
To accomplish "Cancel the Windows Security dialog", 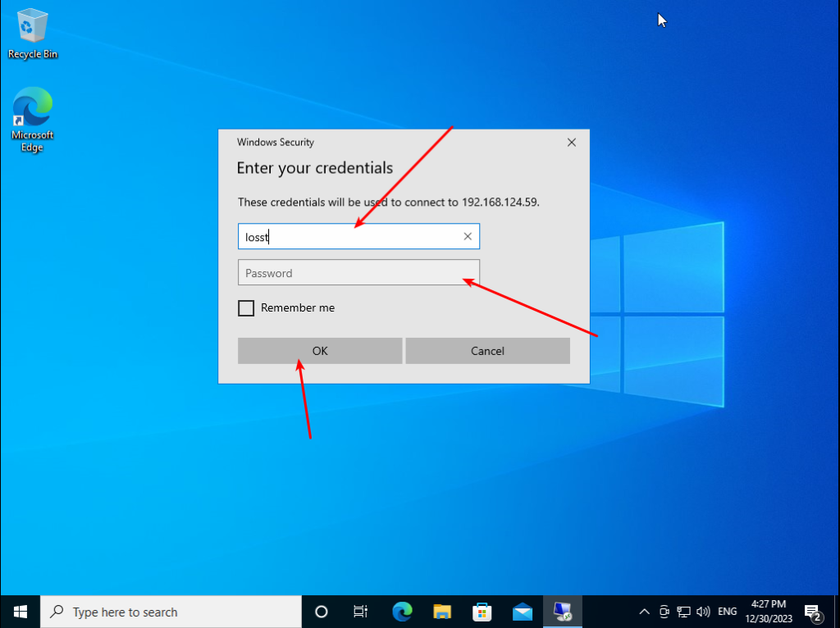I will point(487,351).
